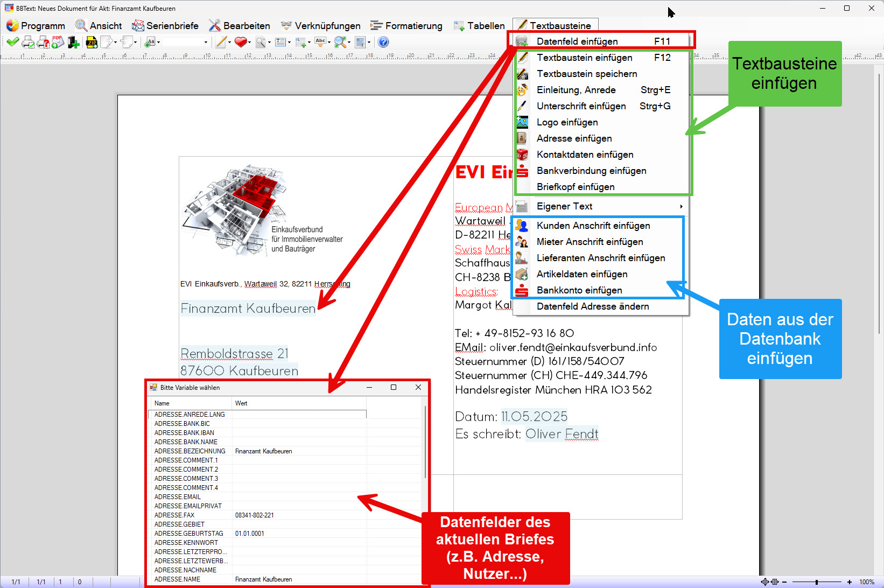Click the blue help question mark icon
Image resolution: width=884 pixels, height=588 pixels.
(x=383, y=42)
